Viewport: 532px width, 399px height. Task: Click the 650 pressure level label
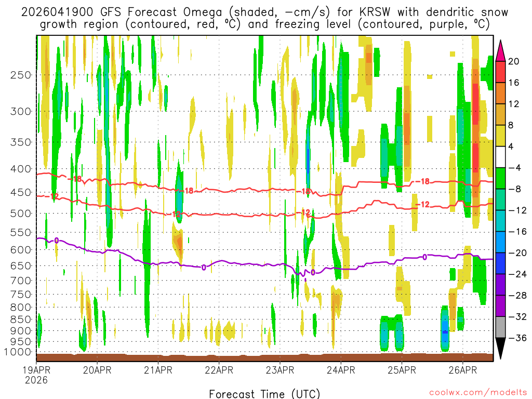pyautogui.click(x=21, y=265)
